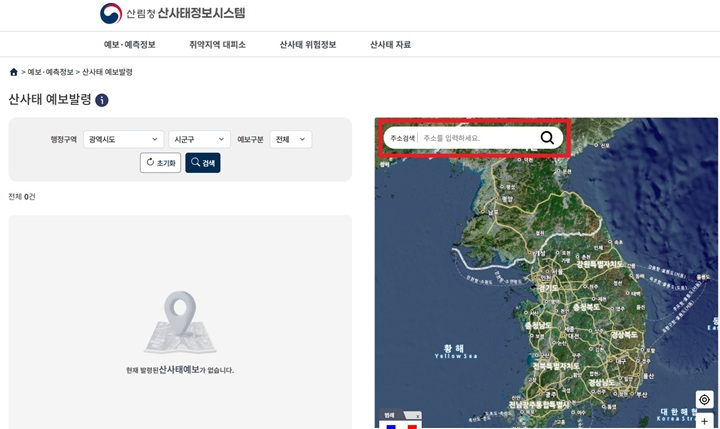Click the 전체 0건 result count

(22, 197)
